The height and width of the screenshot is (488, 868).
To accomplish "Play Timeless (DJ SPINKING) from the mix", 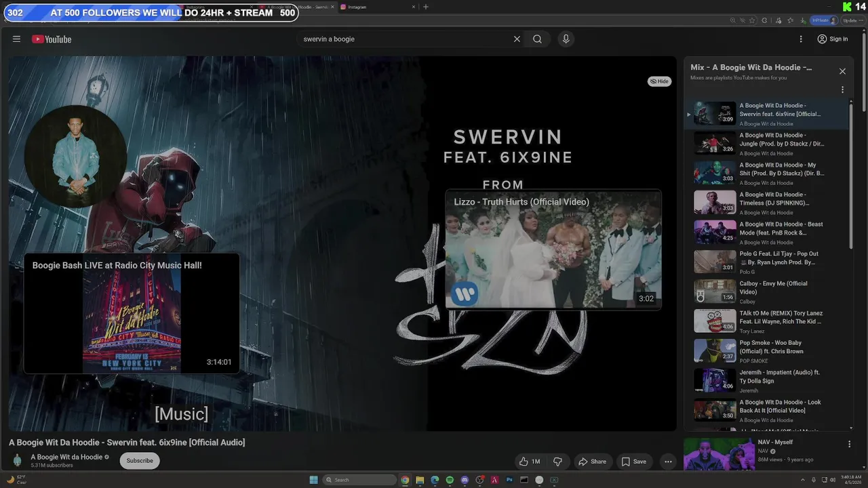I will click(766, 203).
